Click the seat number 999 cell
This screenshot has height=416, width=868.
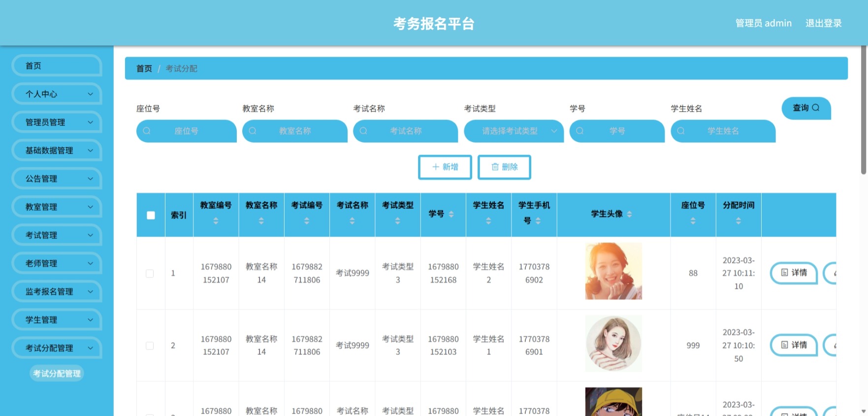tap(693, 346)
